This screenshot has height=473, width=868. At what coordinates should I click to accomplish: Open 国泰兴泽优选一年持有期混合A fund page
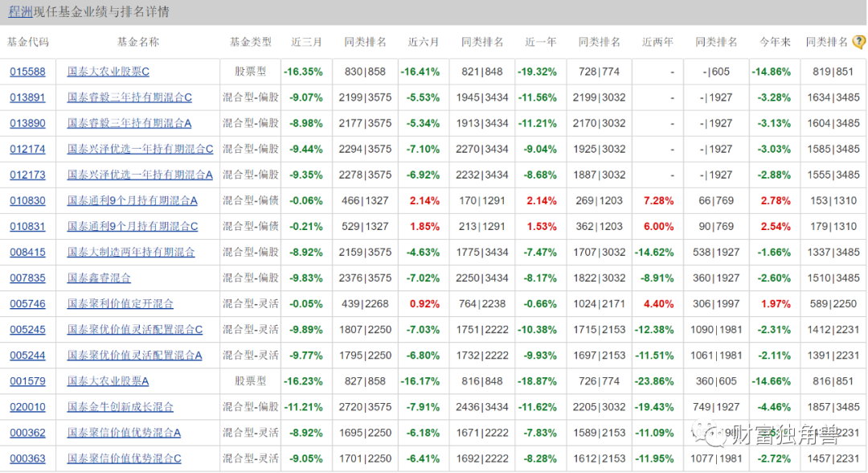click(140, 175)
